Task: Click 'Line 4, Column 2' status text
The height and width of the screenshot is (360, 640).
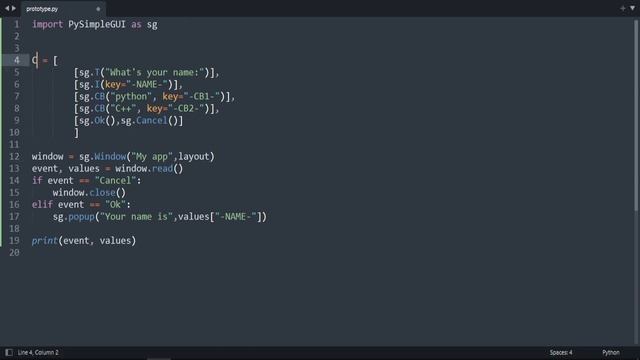Action: (38, 352)
